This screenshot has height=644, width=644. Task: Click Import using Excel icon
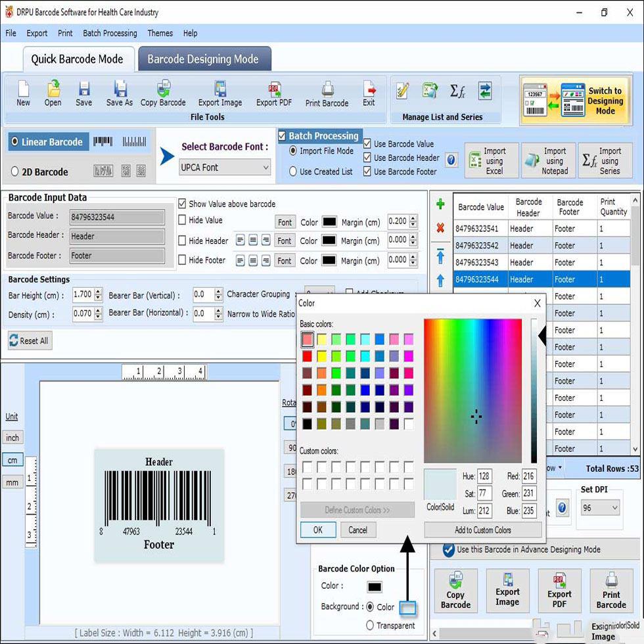tap(491, 160)
